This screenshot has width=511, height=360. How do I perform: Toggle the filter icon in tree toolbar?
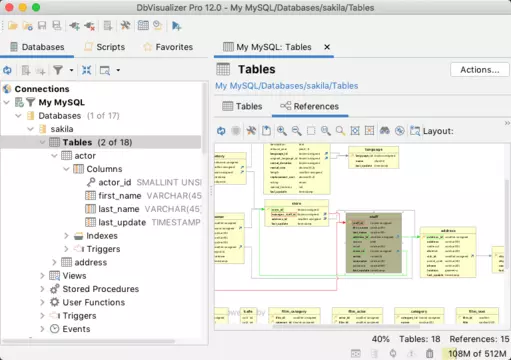point(58,70)
